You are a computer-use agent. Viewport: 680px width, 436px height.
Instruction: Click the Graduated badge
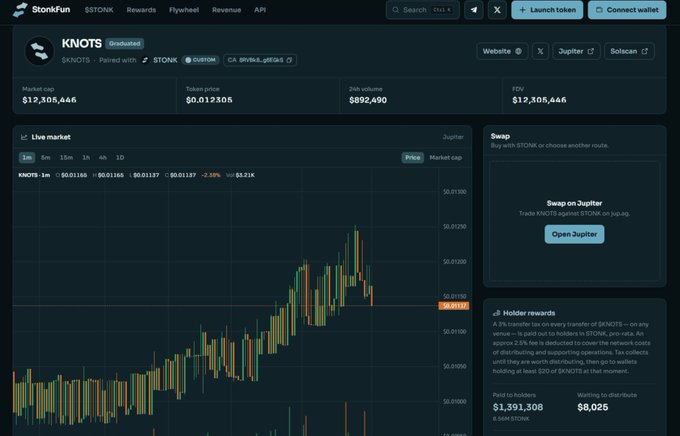pyautogui.click(x=124, y=43)
